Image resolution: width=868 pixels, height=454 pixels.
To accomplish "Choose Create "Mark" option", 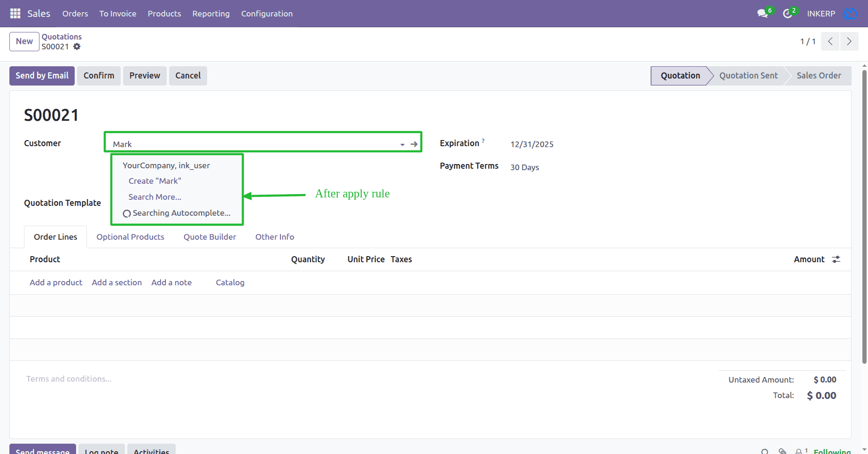I will click(x=155, y=181).
